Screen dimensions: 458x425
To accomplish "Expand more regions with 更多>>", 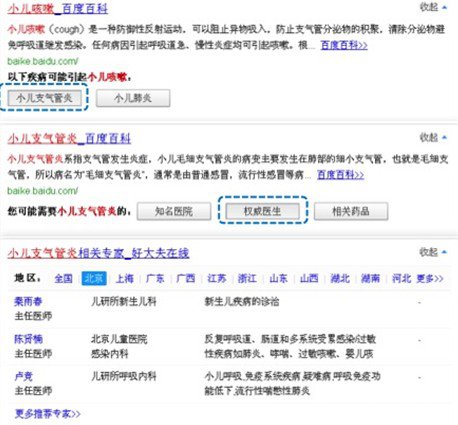I will [430, 278].
